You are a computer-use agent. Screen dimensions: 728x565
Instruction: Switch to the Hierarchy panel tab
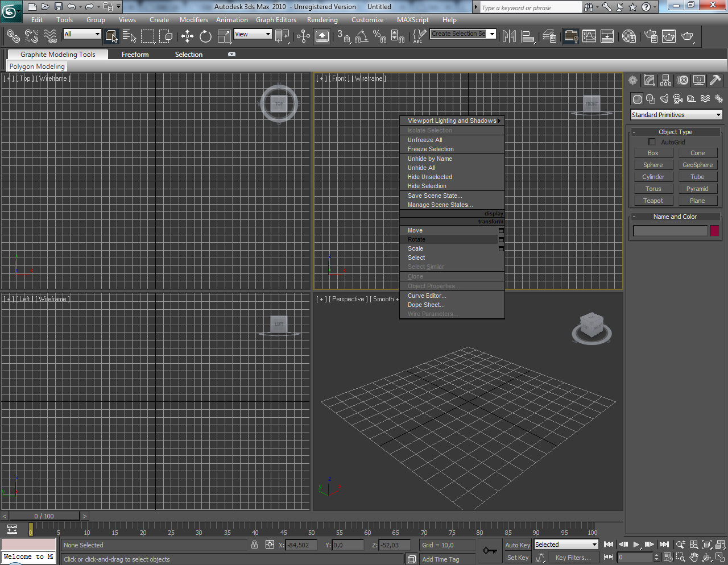(x=666, y=80)
